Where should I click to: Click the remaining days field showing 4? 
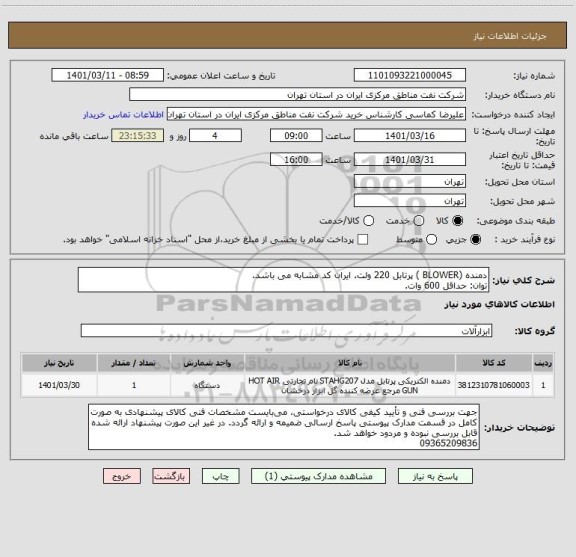pyautogui.click(x=215, y=136)
